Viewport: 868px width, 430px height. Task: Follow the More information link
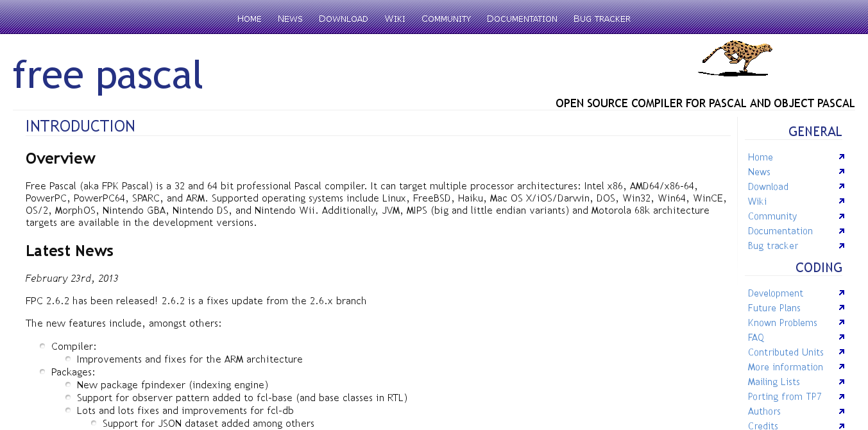click(x=785, y=367)
